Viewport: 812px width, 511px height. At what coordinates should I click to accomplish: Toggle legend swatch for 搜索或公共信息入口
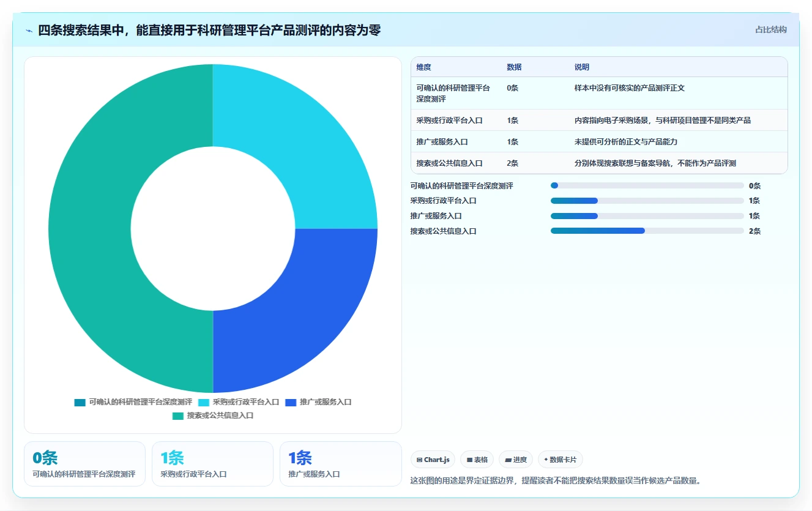[x=177, y=416]
